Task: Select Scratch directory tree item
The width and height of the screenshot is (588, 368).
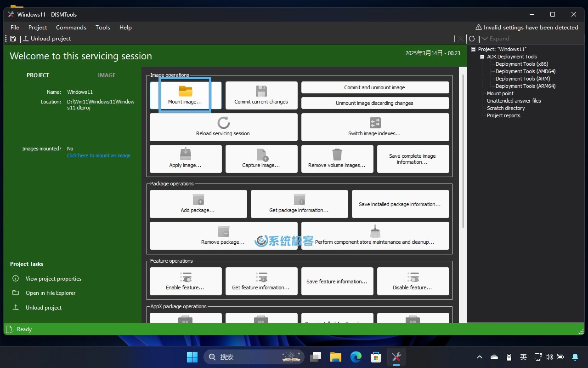Action: [506, 108]
